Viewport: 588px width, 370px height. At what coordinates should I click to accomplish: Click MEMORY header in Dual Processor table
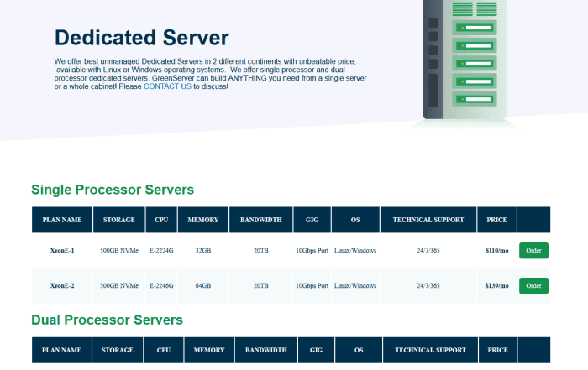tap(209, 350)
